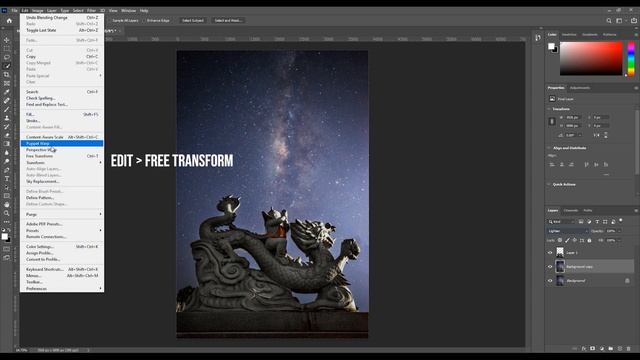The image size is (640, 360).
Task: Toggle lock image pixels brush icon
Action: point(567,240)
